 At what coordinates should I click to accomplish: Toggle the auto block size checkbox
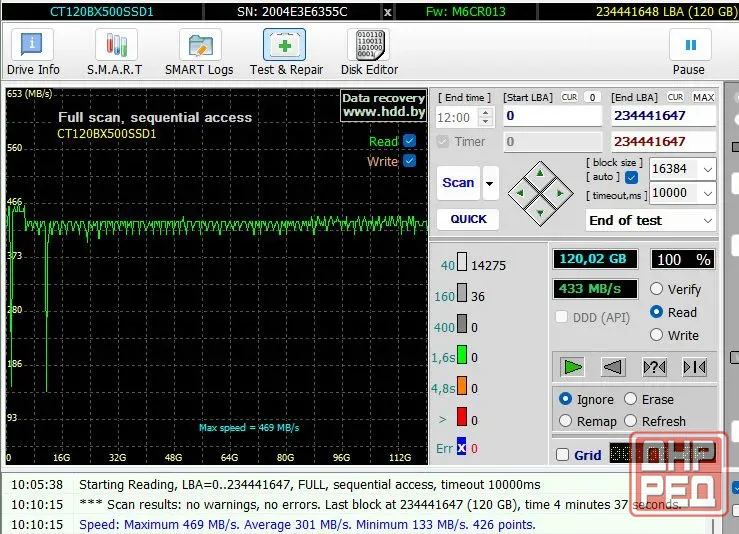[632, 177]
